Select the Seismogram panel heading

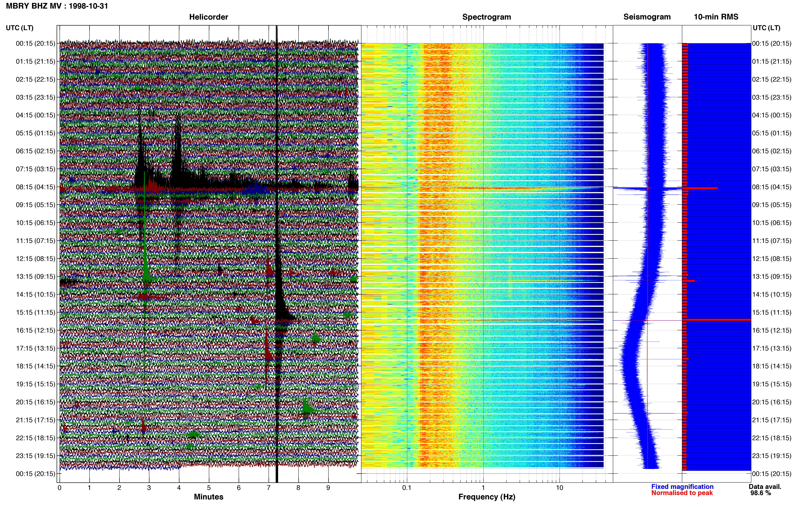coord(647,17)
